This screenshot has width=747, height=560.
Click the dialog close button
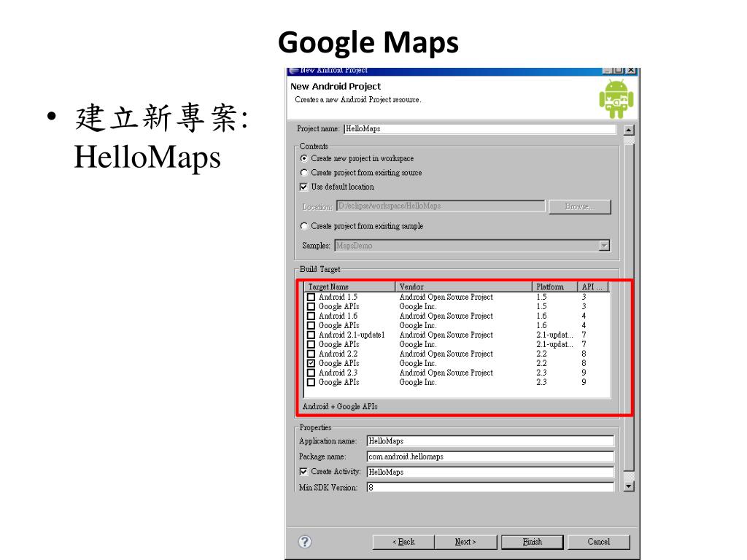[x=631, y=70]
